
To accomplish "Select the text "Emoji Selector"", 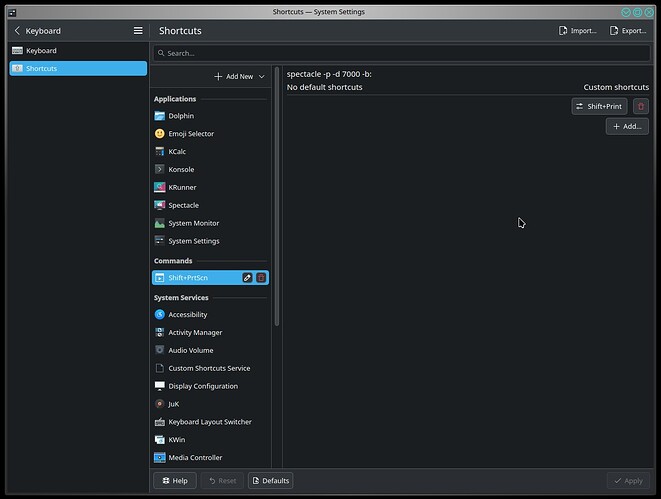I will (191, 134).
